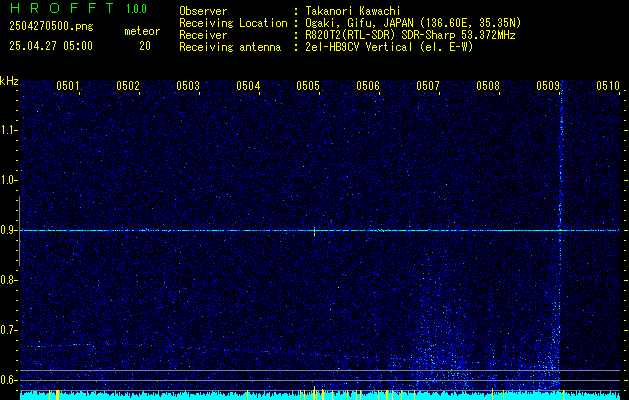Click the version number 1.0.0
The height and width of the screenshot is (400, 629).
pyautogui.click(x=136, y=9)
